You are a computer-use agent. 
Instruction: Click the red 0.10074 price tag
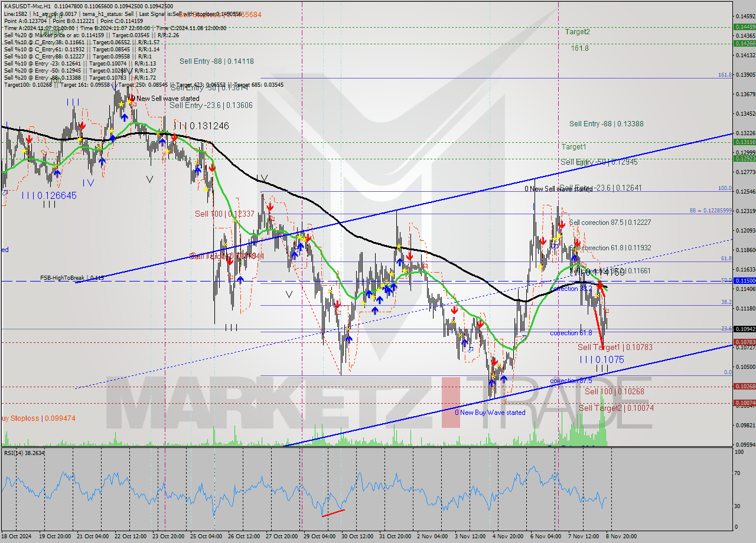[744, 403]
